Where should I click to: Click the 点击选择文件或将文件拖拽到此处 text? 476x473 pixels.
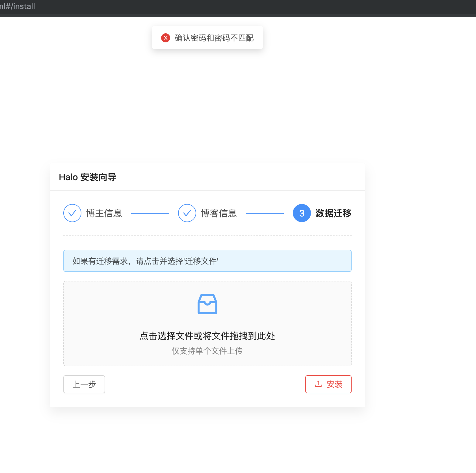(207, 336)
